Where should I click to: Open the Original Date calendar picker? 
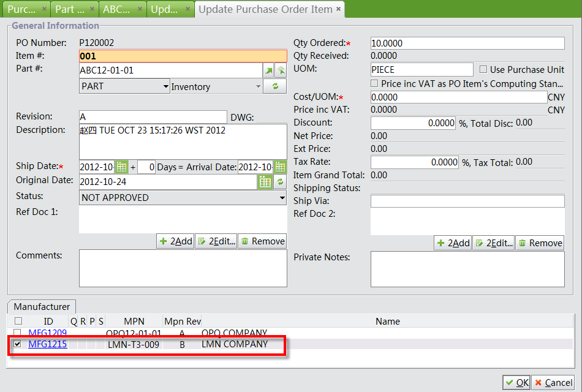coord(266,181)
